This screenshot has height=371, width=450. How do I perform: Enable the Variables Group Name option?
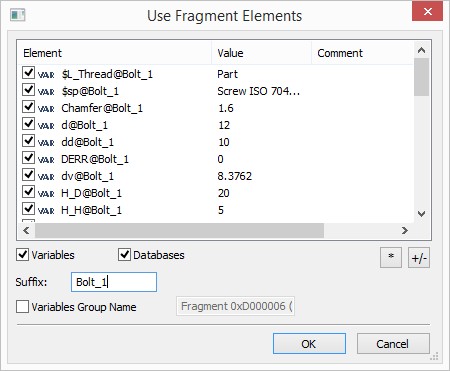(22, 307)
